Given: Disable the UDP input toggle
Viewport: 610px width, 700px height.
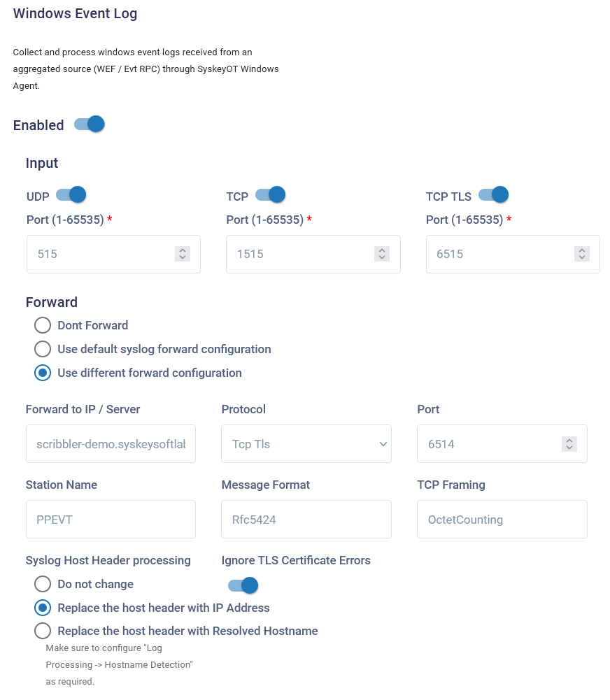Looking at the screenshot, I should pyautogui.click(x=71, y=194).
